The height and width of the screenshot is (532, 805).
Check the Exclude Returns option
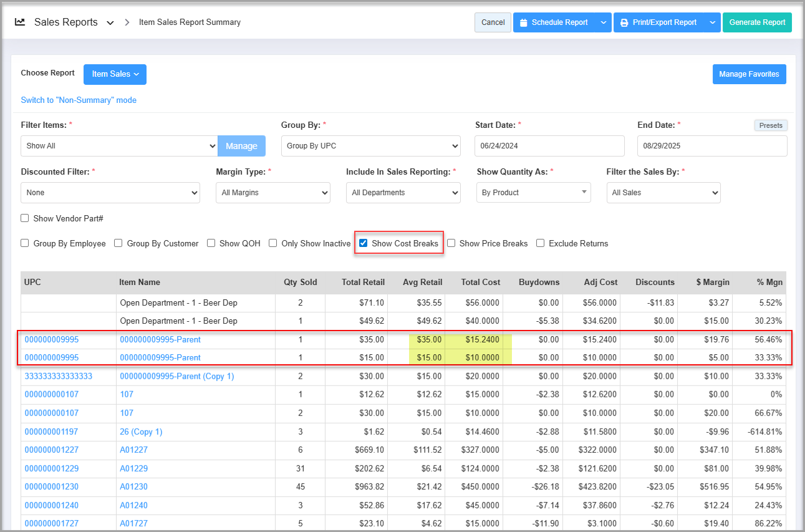(541, 243)
